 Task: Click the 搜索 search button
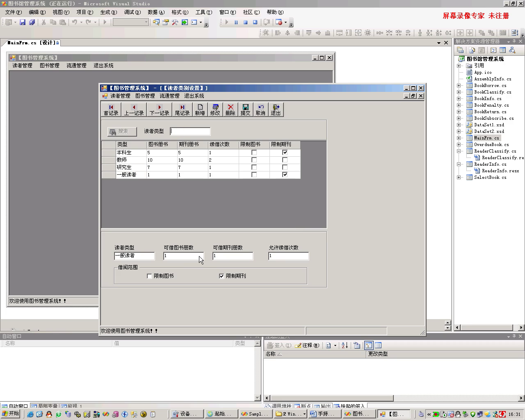pos(122,131)
